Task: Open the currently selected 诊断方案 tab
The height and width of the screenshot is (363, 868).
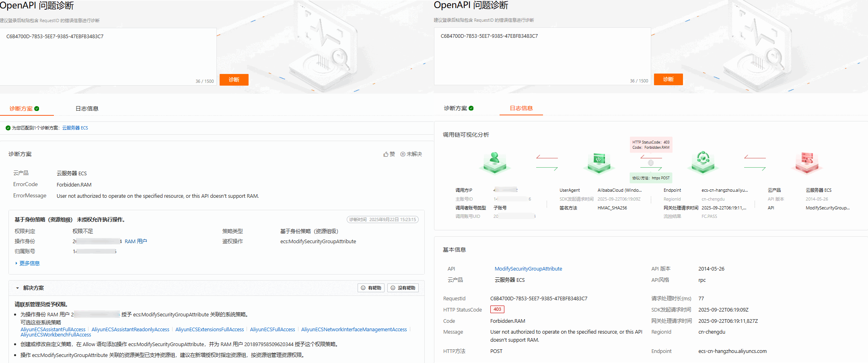Action: (x=25, y=109)
